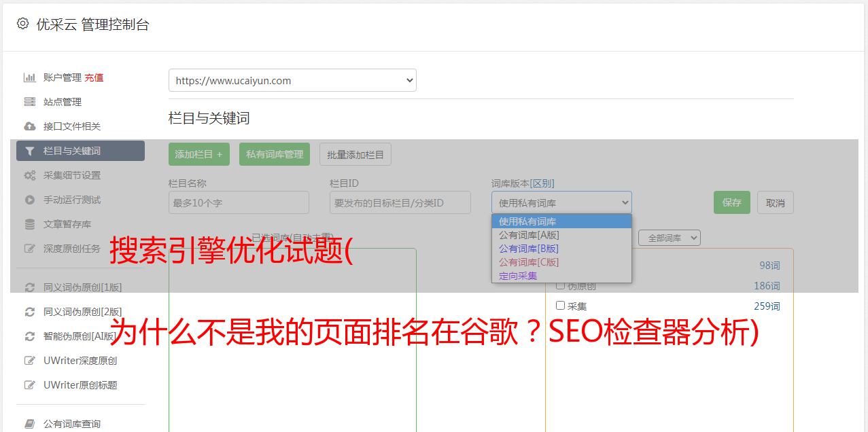Viewport: 868px width, 432px height.
Task: Click the 批量添加栏目 button
Action: (x=355, y=154)
